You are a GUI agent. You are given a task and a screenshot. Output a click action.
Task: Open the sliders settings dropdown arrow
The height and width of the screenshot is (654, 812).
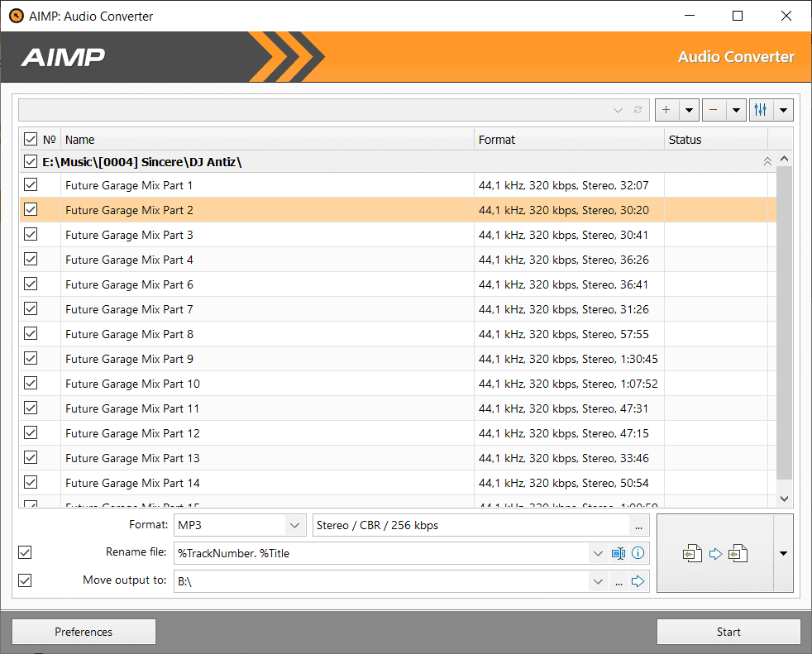click(784, 110)
